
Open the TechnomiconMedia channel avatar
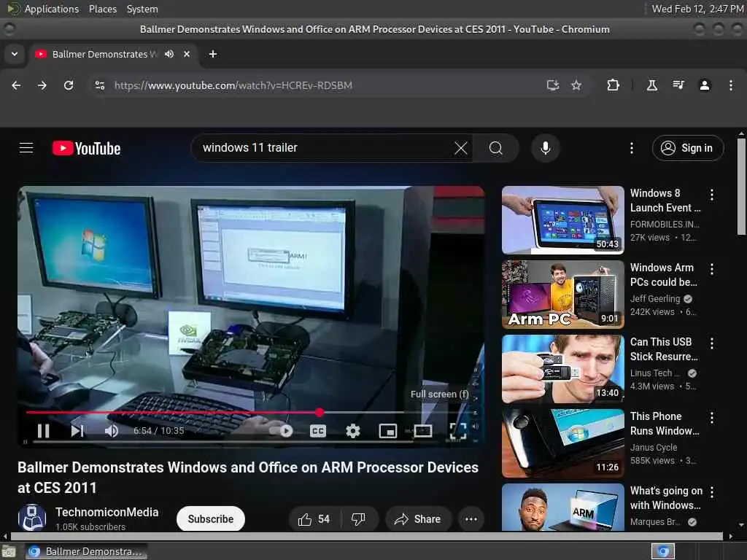click(32, 518)
